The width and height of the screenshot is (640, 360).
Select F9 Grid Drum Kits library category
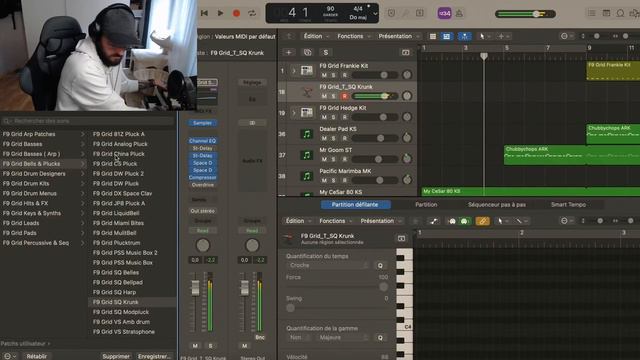[43, 184]
